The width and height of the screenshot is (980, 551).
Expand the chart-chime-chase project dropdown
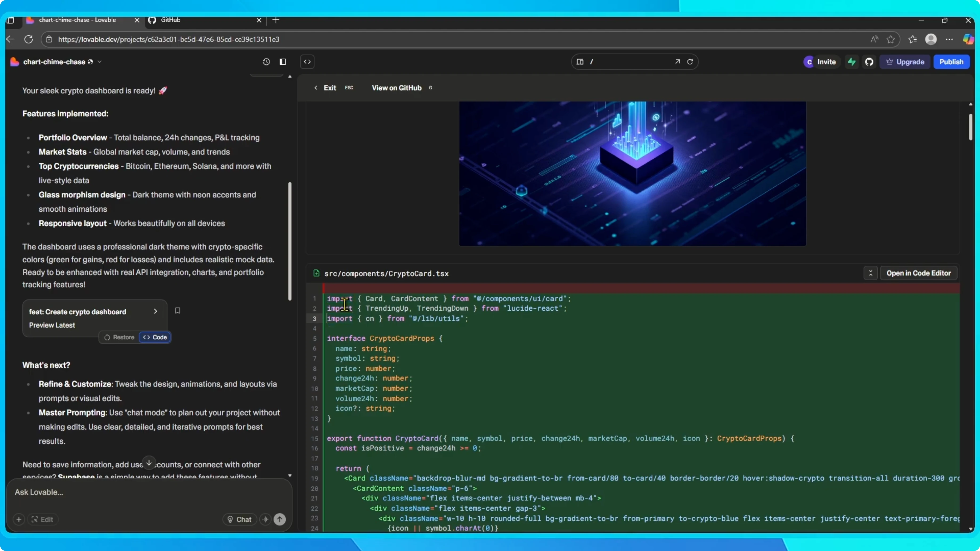pyautogui.click(x=100, y=61)
